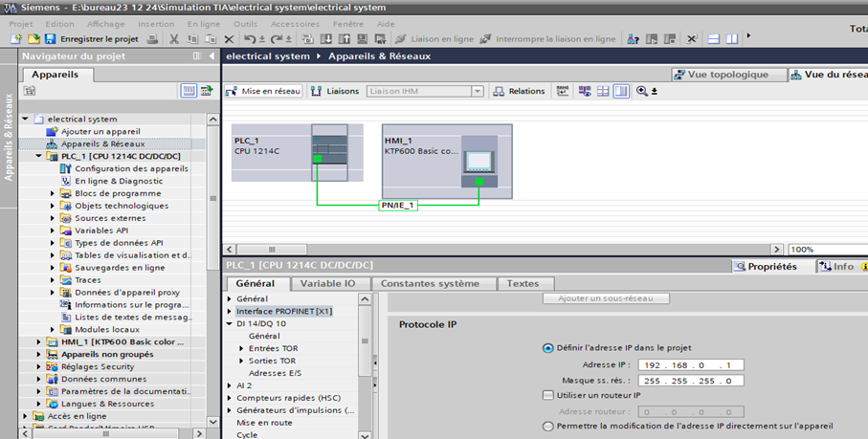This screenshot has width=868, height=439.
Task: Click 'Relations' button
Action: point(520,91)
